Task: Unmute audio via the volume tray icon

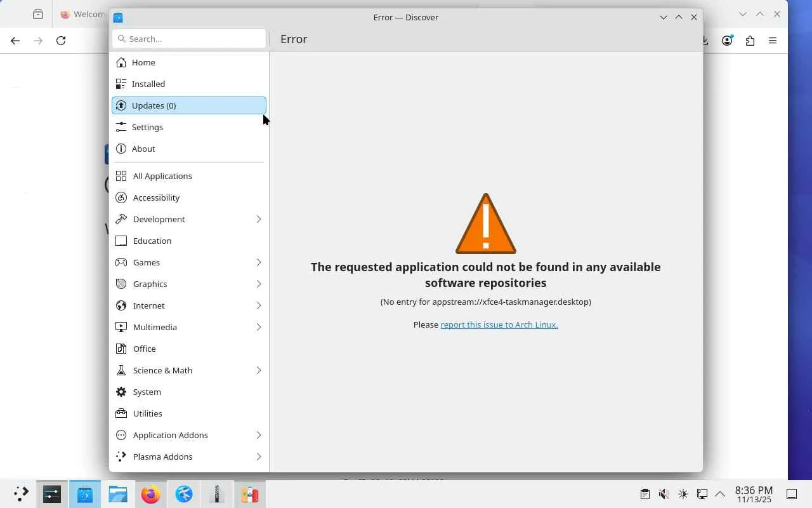Action: click(664, 494)
